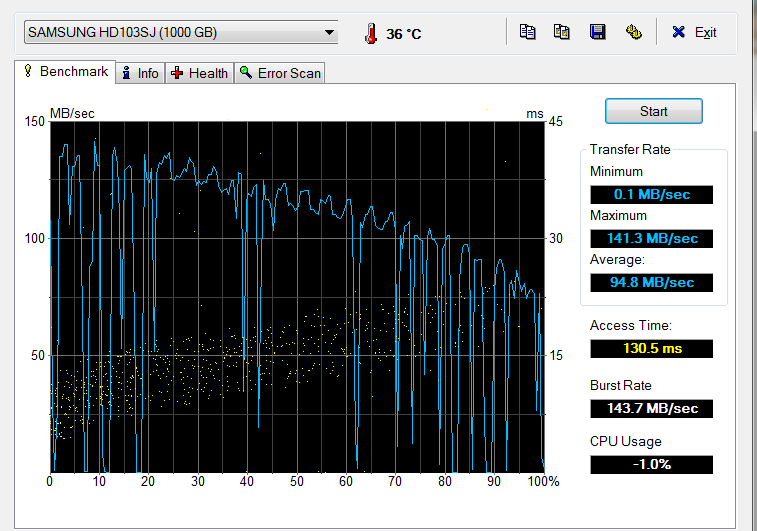Switch to the Error Scan tab

click(280, 73)
